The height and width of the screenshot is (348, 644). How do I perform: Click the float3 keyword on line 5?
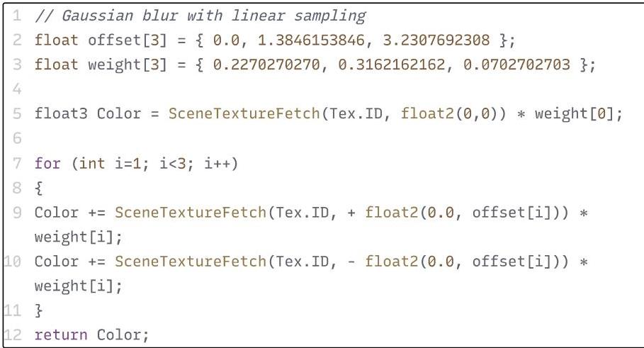[x=60, y=113]
